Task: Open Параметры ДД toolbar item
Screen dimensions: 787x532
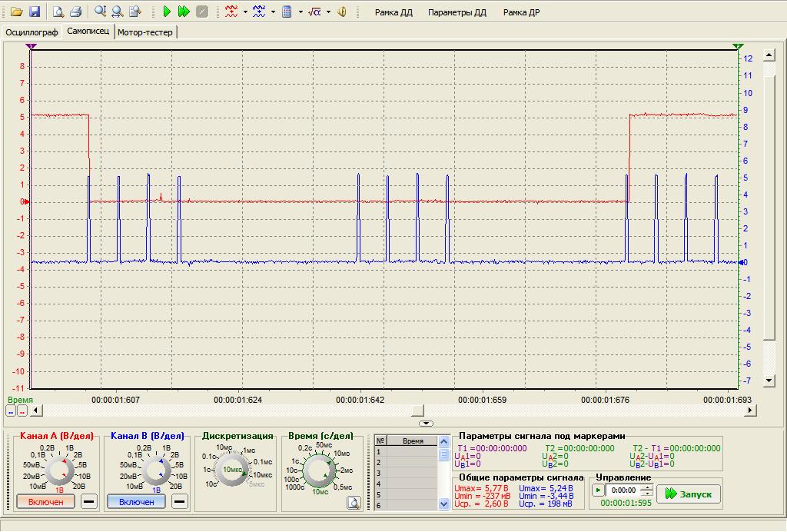Action: pos(457,12)
